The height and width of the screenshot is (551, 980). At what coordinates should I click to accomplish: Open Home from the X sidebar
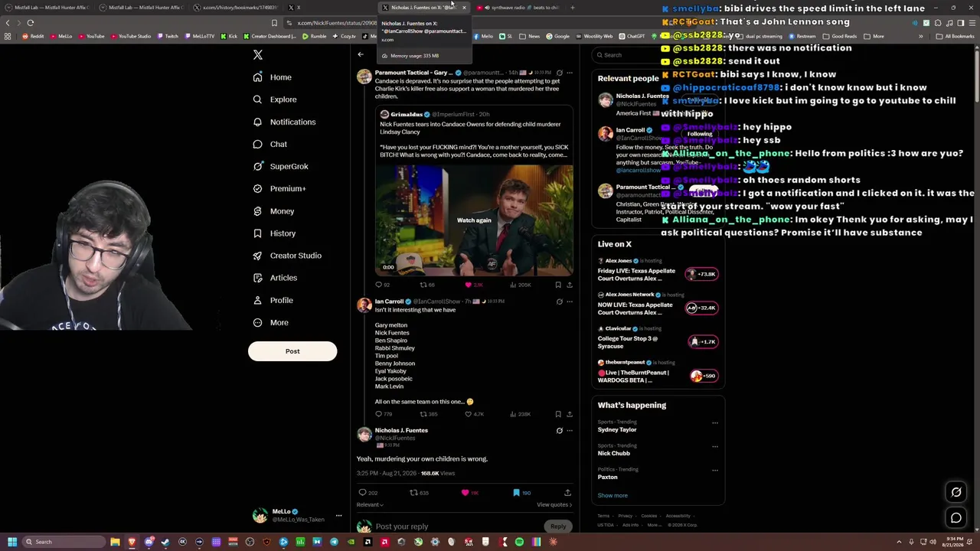[x=273, y=77]
